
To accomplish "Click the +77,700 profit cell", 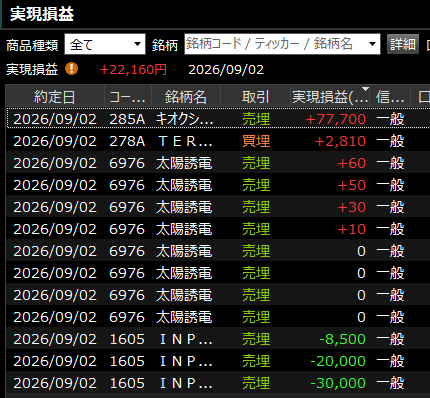I will pos(336,119).
